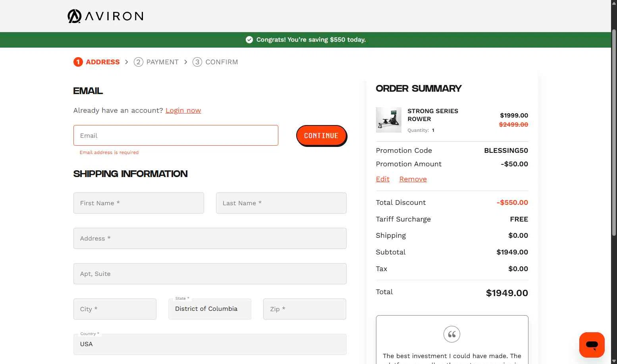617x364 pixels.
Task: Click the Tariff Surcharge FREE value
Action: [x=519, y=219]
